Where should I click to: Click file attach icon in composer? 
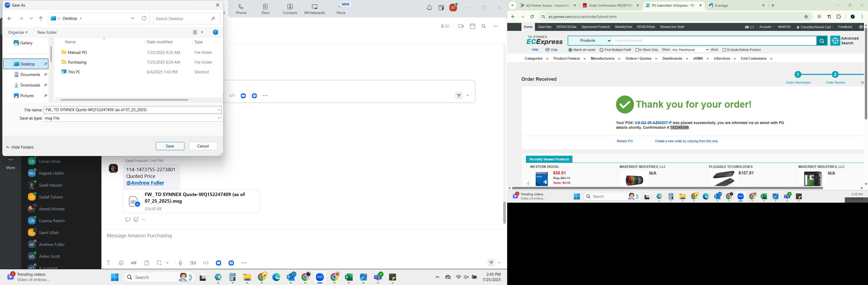(x=147, y=263)
